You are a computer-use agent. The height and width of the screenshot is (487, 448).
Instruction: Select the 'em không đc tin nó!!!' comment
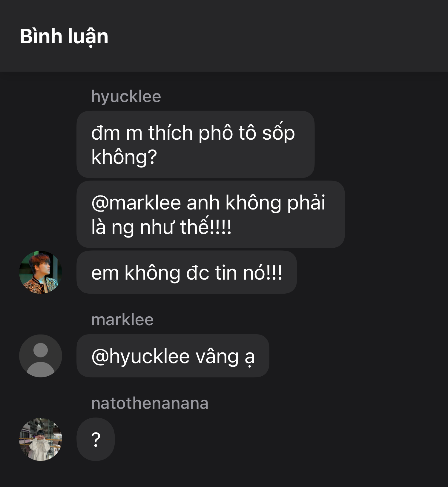(x=187, y=272)
